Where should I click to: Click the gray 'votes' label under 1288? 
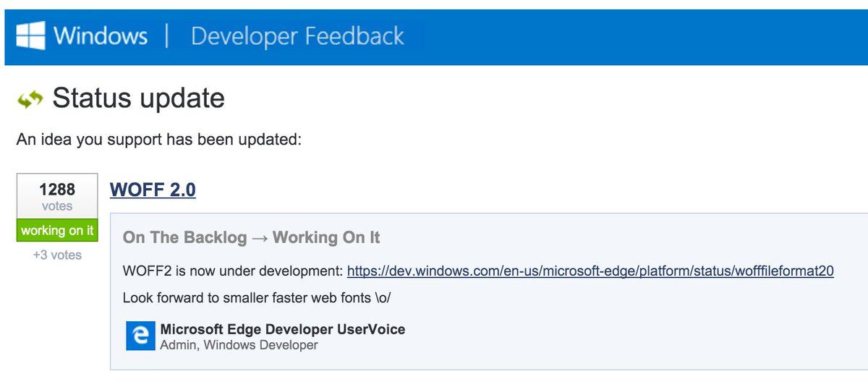tap(57, 206)
